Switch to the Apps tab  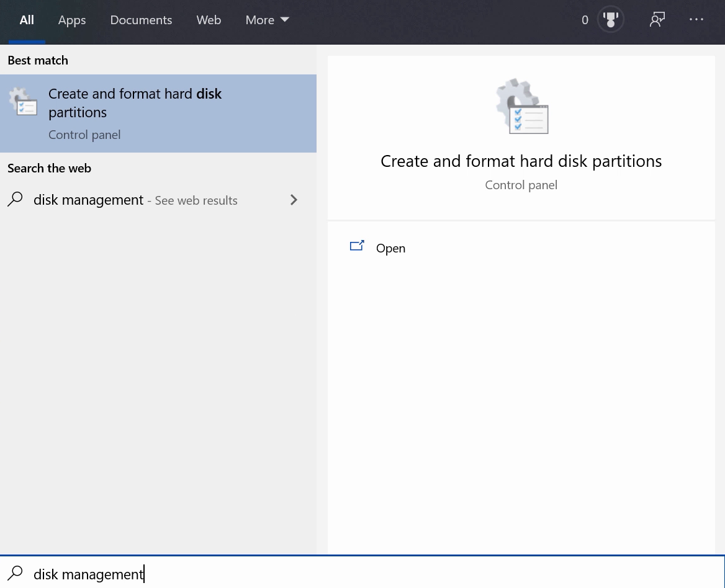point(72,20)
